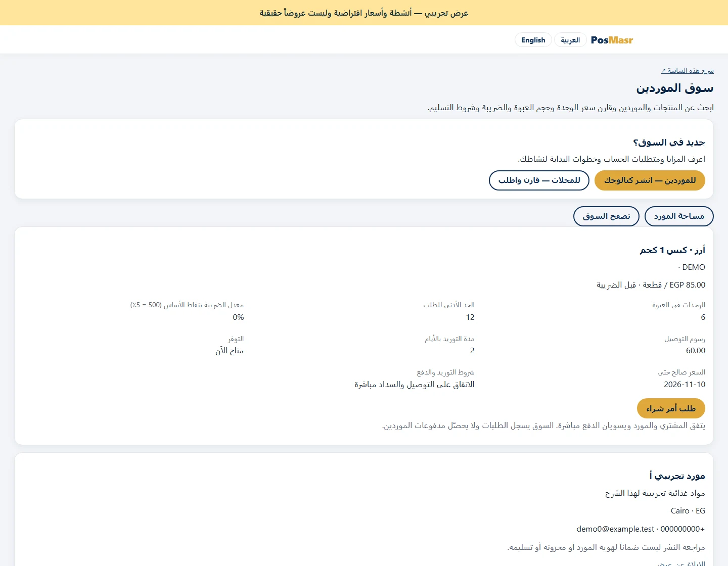Switch language to English

pyautogui.click(x=533, y=40)
